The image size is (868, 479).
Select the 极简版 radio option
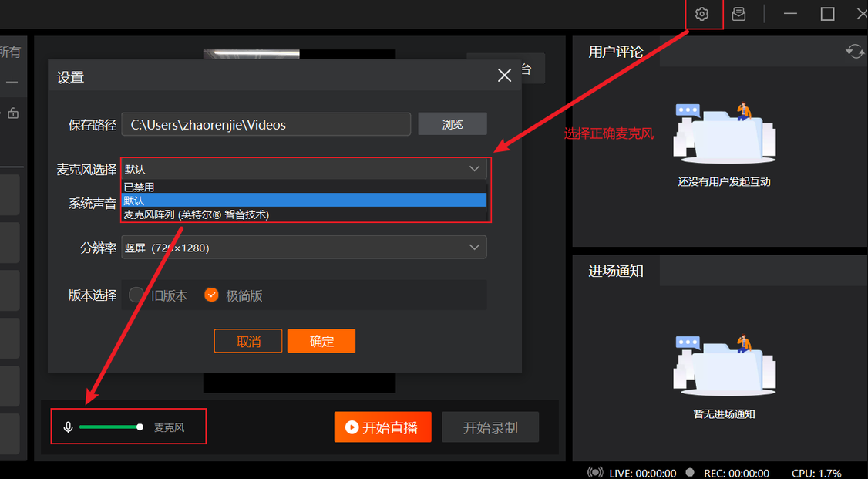(x=212, y=295)
